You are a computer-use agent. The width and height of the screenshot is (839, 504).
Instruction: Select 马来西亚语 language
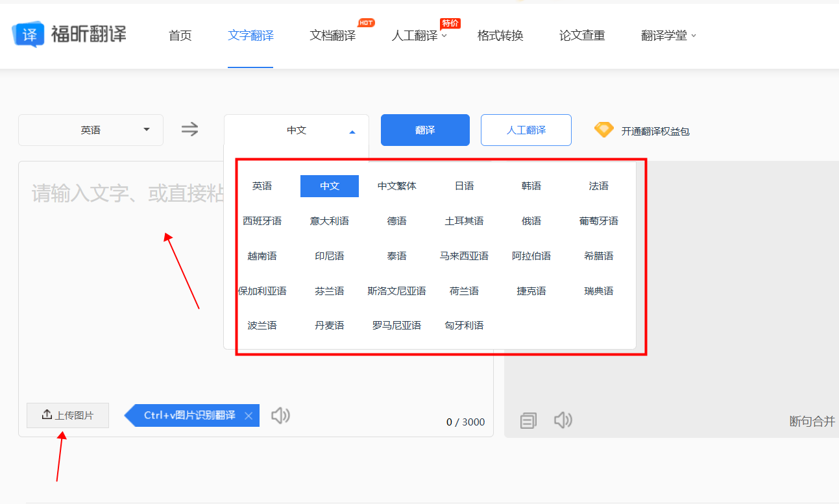(464, 256)
